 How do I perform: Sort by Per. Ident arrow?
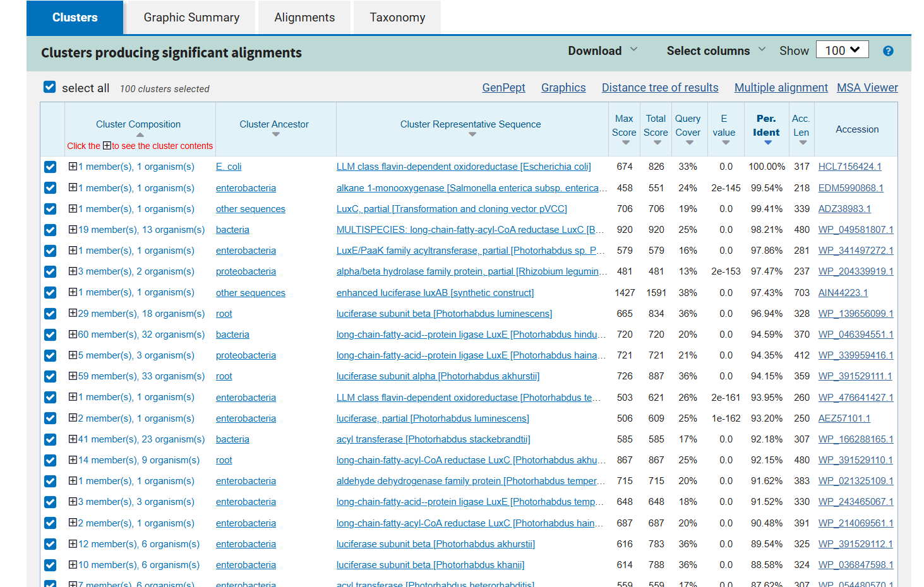(x=767, y=143)
